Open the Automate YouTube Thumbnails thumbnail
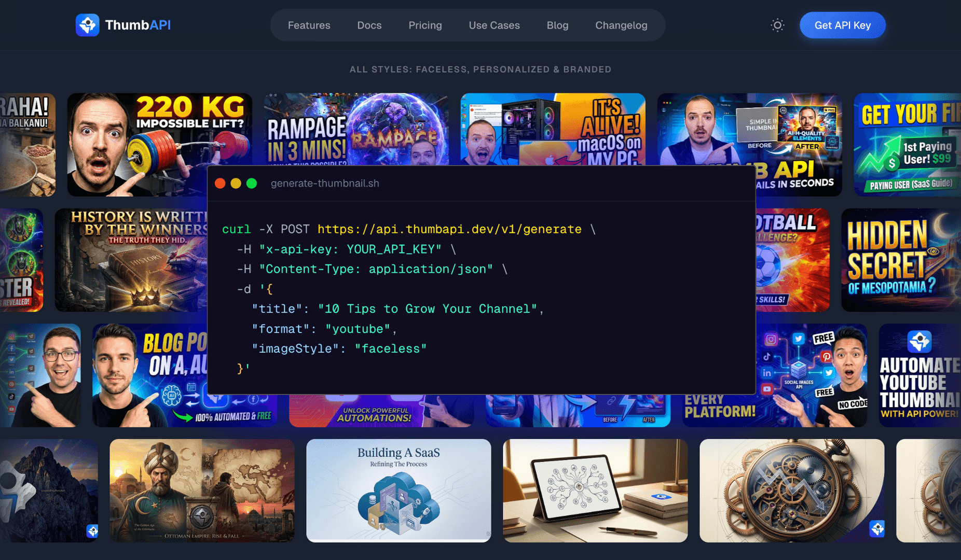Screen dimensions: 961x560 tap(919, 375)
